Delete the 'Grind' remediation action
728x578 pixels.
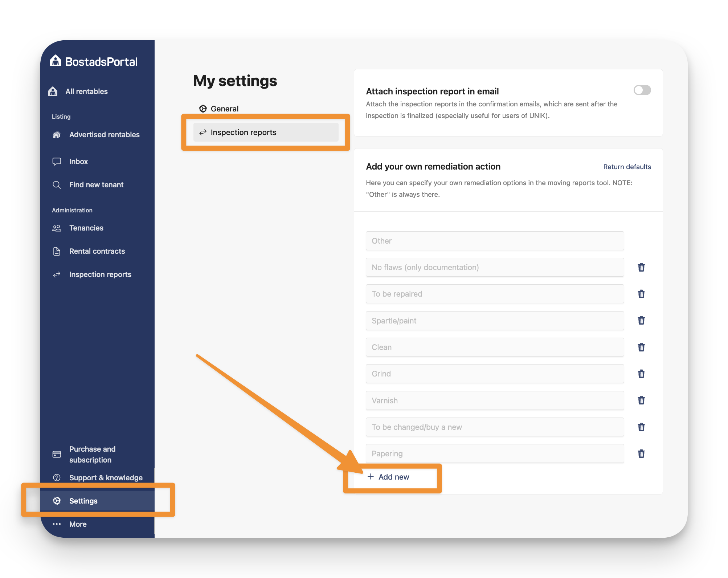coord(641,374)
